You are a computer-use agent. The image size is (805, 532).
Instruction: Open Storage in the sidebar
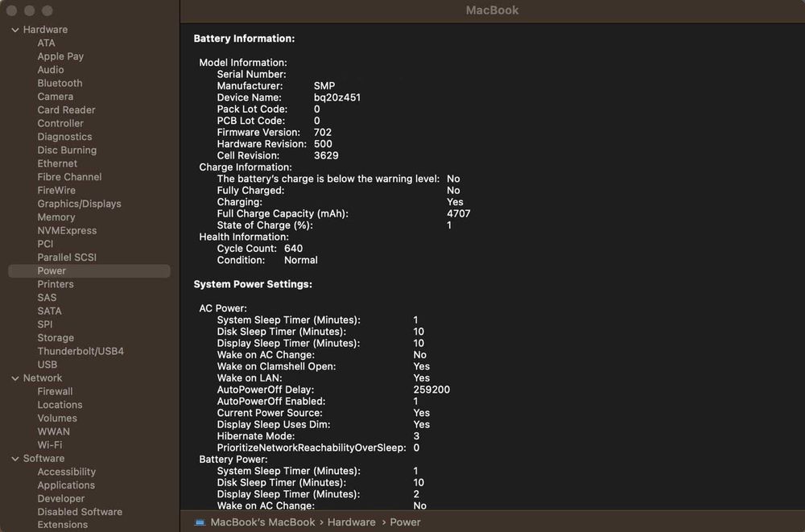click(x=56, y=338)
